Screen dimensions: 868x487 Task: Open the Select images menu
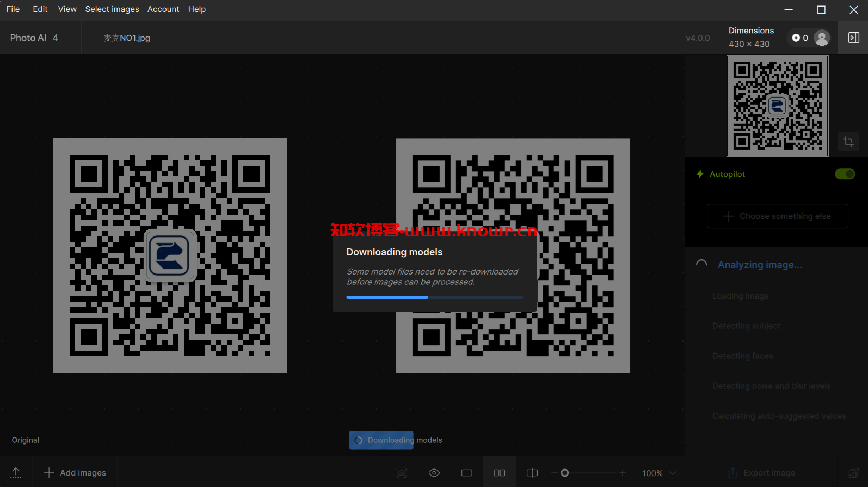(x=112, y=9)
